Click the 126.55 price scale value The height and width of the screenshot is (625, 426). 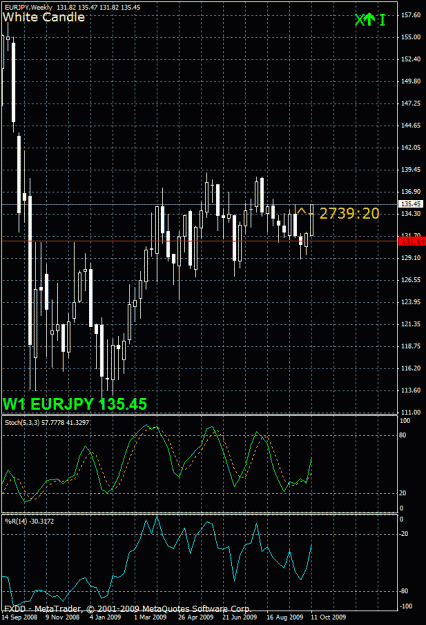[411, 280]
